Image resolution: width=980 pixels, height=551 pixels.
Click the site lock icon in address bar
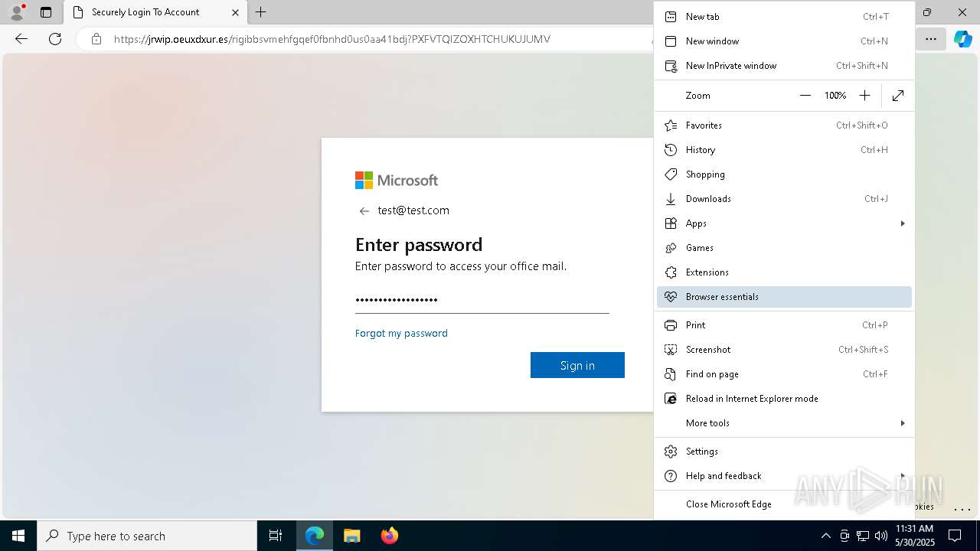96,39
